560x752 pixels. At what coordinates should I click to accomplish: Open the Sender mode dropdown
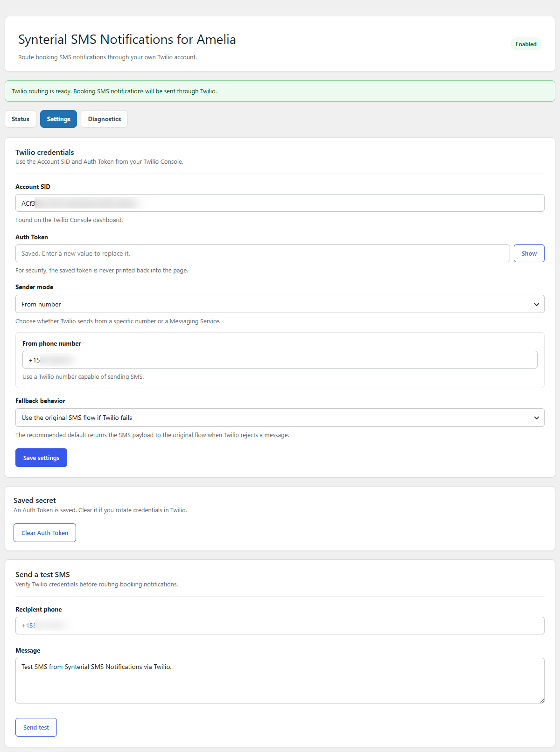click(x=280, y=304)
